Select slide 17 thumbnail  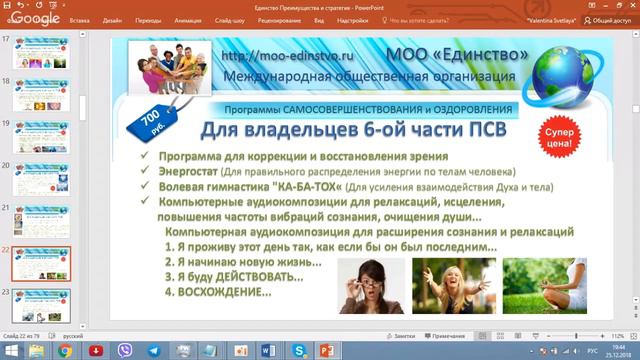41,53
